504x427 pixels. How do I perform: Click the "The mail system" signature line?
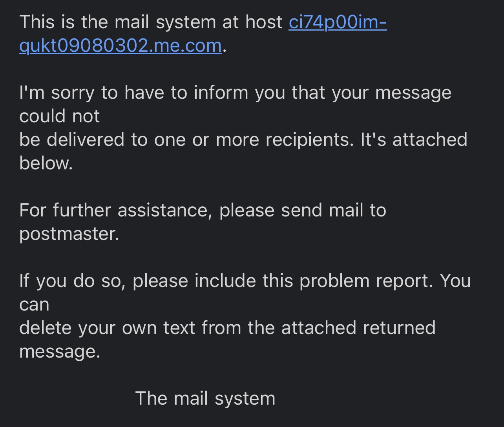point(205,398)
